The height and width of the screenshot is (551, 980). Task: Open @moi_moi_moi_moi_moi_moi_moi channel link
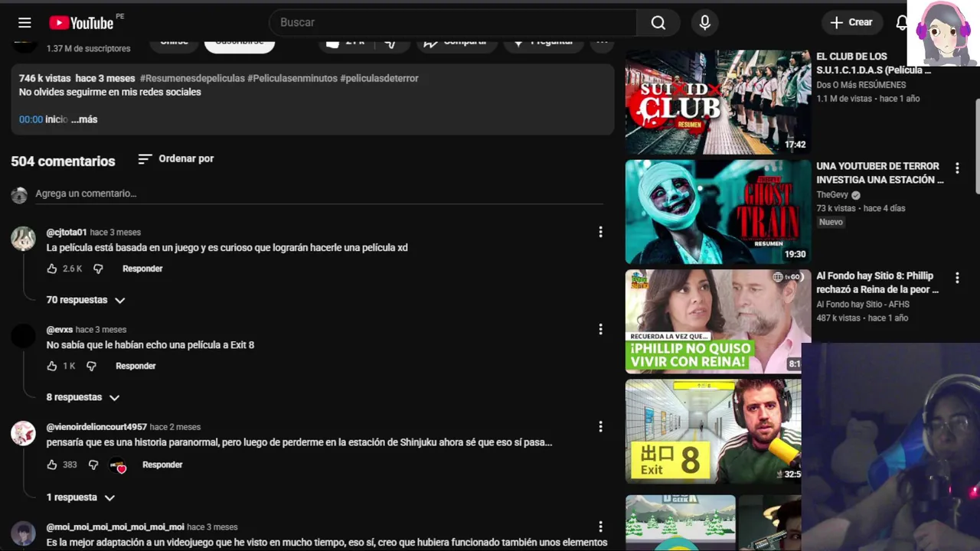[x=115, y=527]
